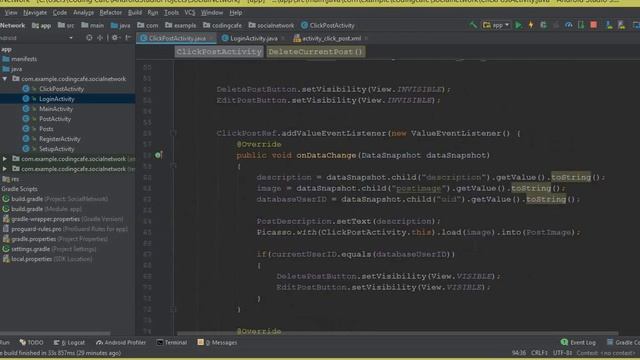Open the Logcat tool window
Screen dimensions: 640x360
coord(69,342)
